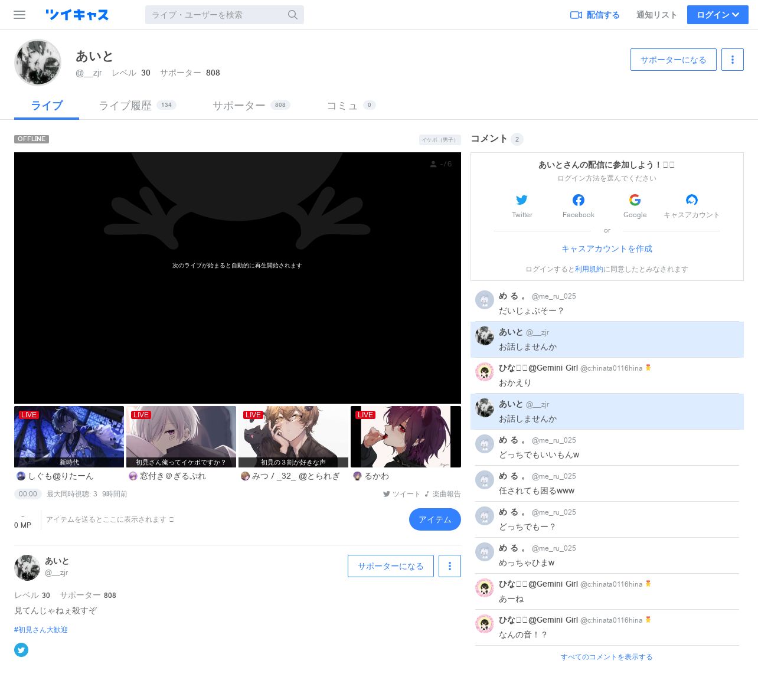Image resolution: width=758 pixels, height=700 pixels.
Task: Open the lower three-dot options menu
Action: click(x=450, y=566)
